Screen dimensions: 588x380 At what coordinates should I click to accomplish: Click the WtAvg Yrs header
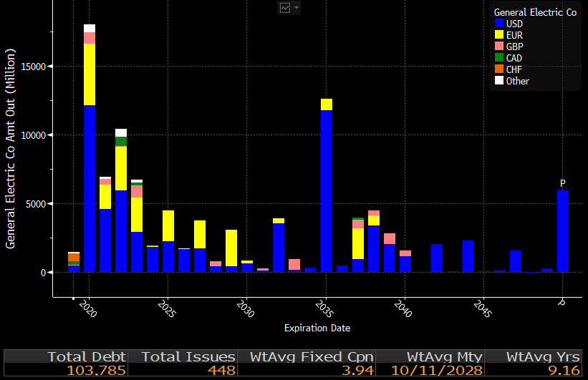(x=534, y=356)
